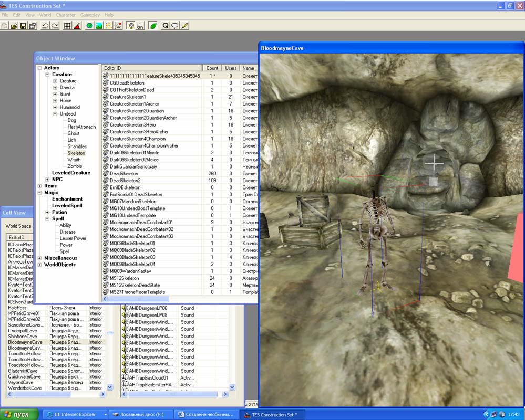Screen dimensions: 525x420
Task: Open the Character menu
Action: pos(66,15)
